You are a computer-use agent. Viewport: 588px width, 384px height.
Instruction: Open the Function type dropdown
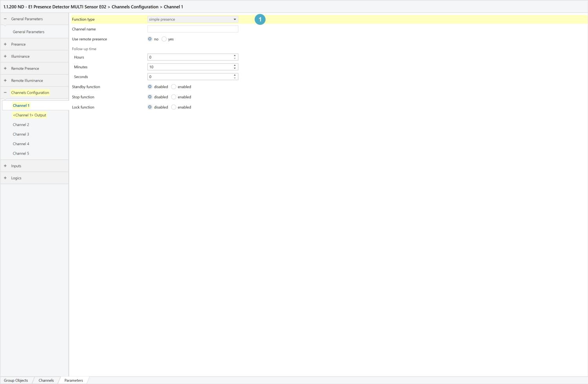point(192,19)
